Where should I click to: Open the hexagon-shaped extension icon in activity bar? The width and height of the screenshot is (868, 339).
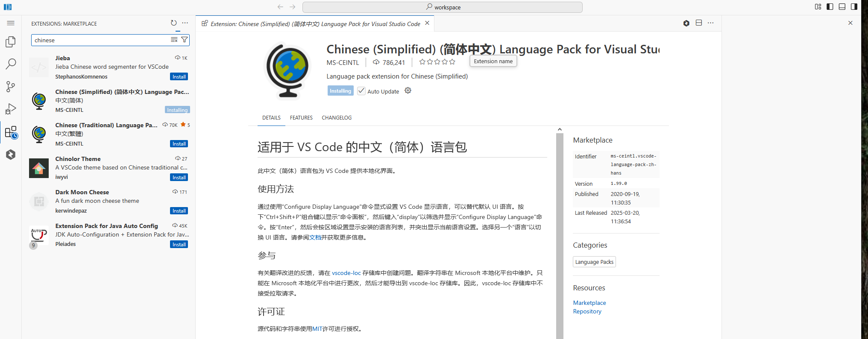[x=11, y=155]
